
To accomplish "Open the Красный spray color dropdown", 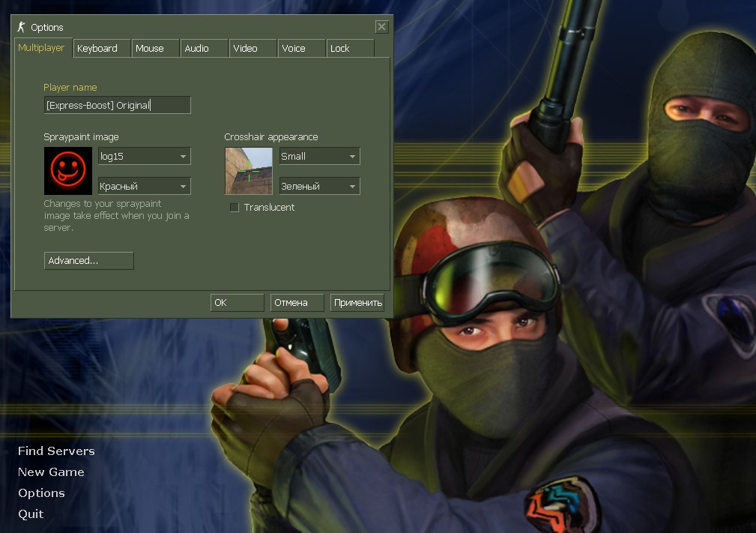I will pos(144,186).
